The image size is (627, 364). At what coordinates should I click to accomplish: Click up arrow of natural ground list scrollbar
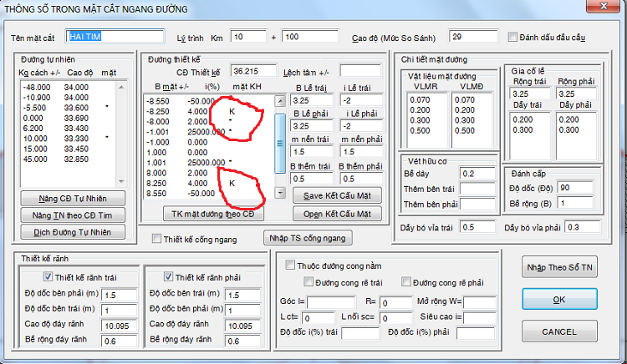[x=121, y=87]
